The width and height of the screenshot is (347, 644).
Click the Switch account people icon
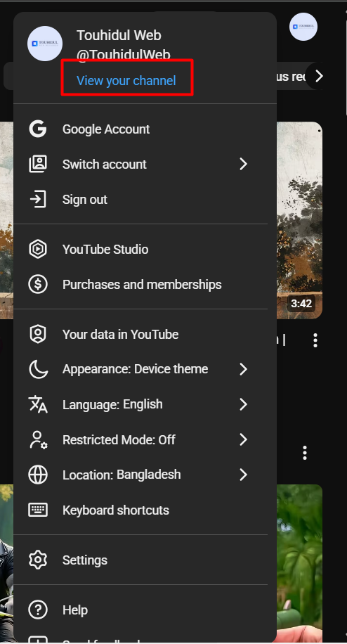[38, 164]
